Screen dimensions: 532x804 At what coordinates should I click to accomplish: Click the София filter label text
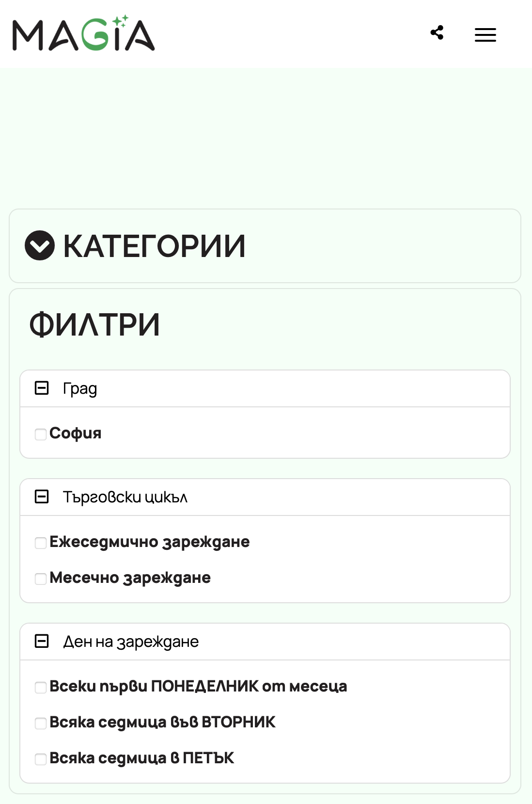76,433
